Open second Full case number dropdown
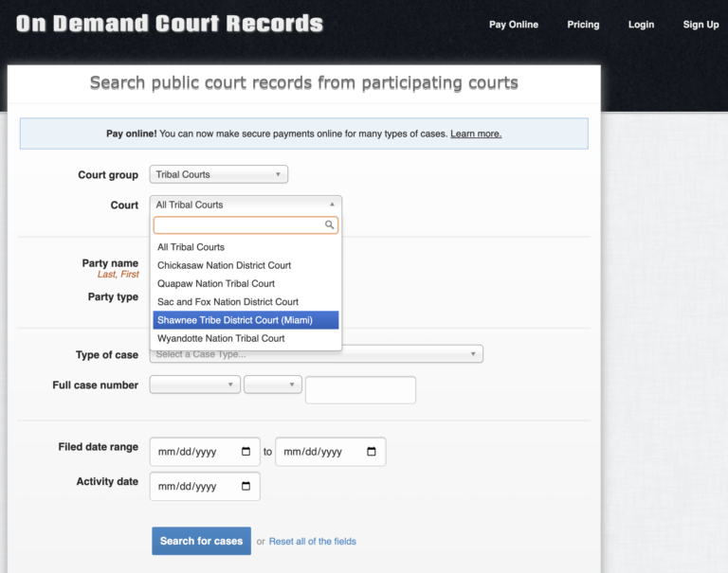Image resolution: width=728 pixels, height=573 pixels. click(x=272, y=385)
